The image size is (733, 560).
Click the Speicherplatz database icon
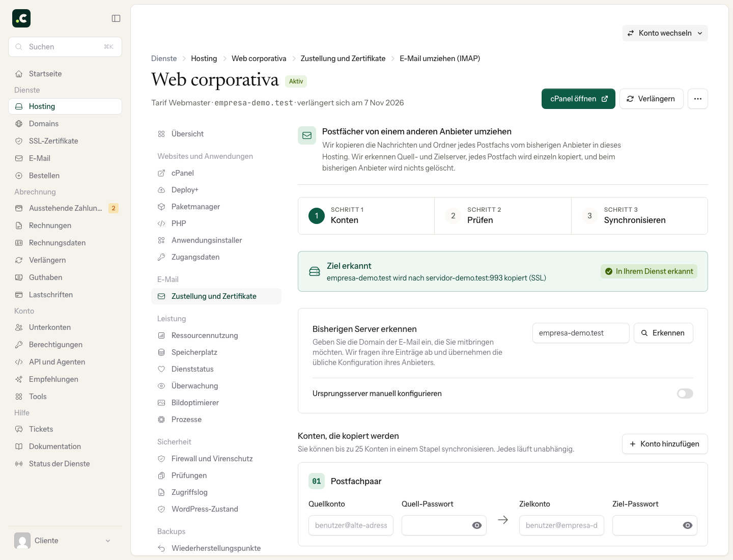point(161,352)
